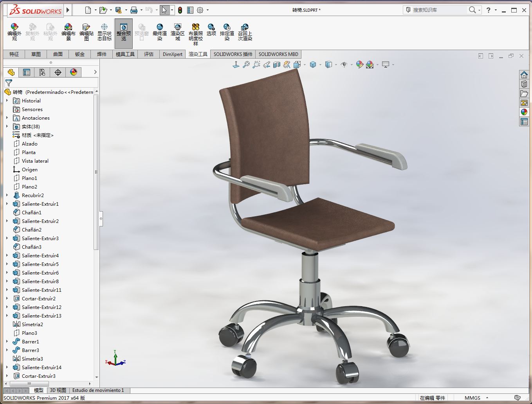Toggle the 整合预览 integrated preview
Screen dimensions: 532x404
(x=124, y=33)
